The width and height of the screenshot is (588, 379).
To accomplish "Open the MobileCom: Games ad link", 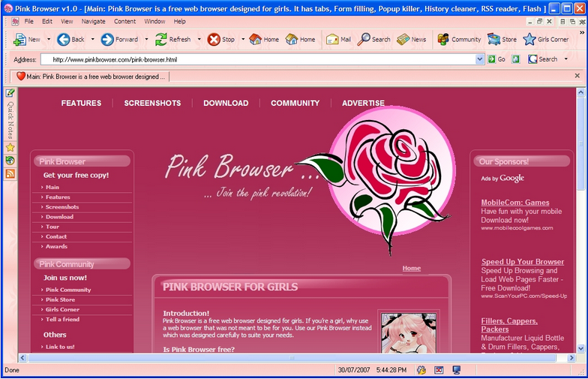I will [x=515, y=203].
